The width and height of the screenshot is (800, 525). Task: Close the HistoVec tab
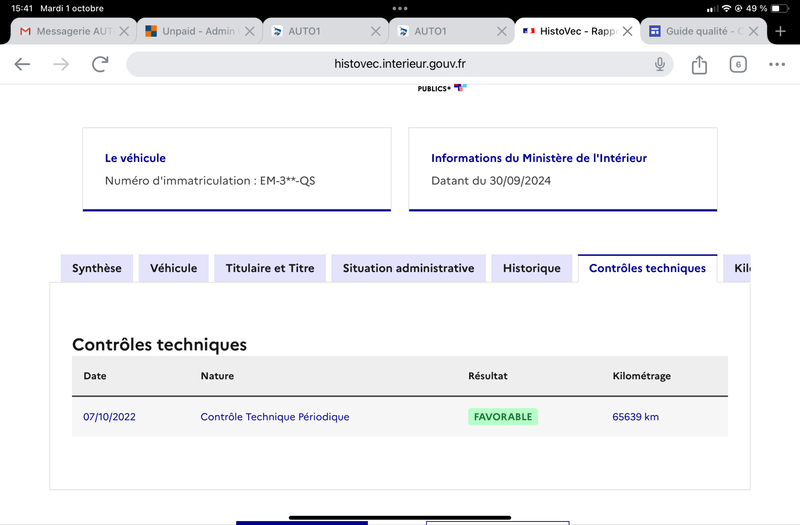coord(628,31)
